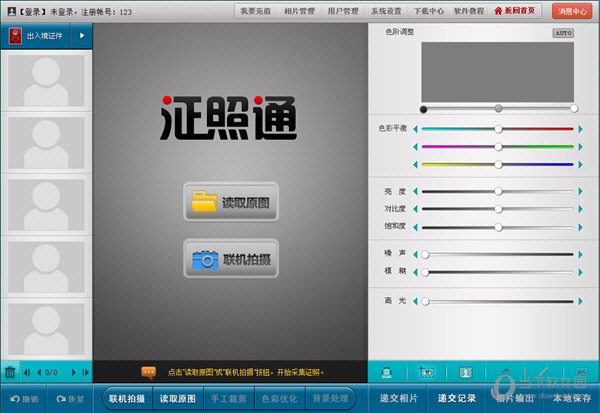Decrease 高光 with left arrow
Image resolution: width=600 pixels, height=413 pixels.
[415, 301]
